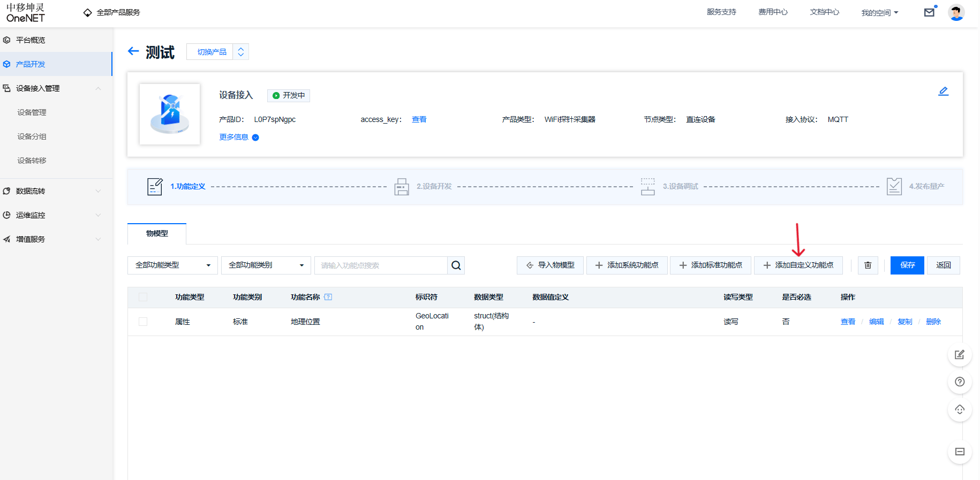Click 删除 in the 地理位置 row
980x480 pixels.
tap(933, 322)
